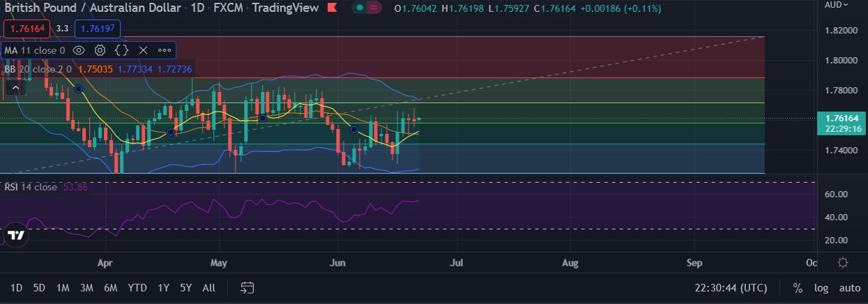
Task: Toggle log scale mode
Action: (821, 287)
